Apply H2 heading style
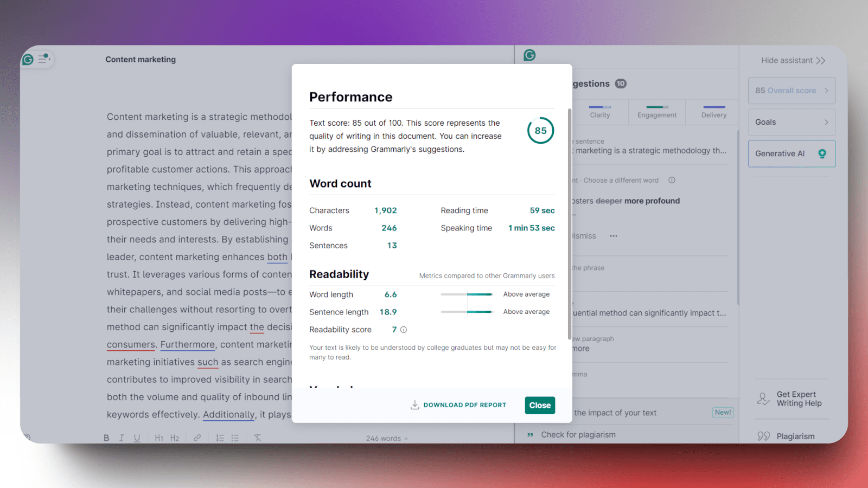 (x=175, y=438)
